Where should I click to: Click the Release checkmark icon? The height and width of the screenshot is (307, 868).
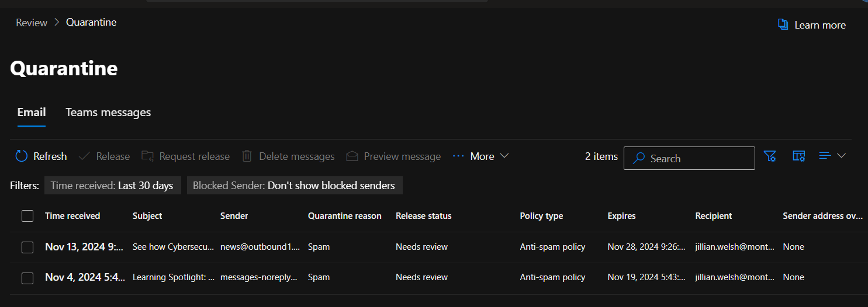click(x=84, y=156)
